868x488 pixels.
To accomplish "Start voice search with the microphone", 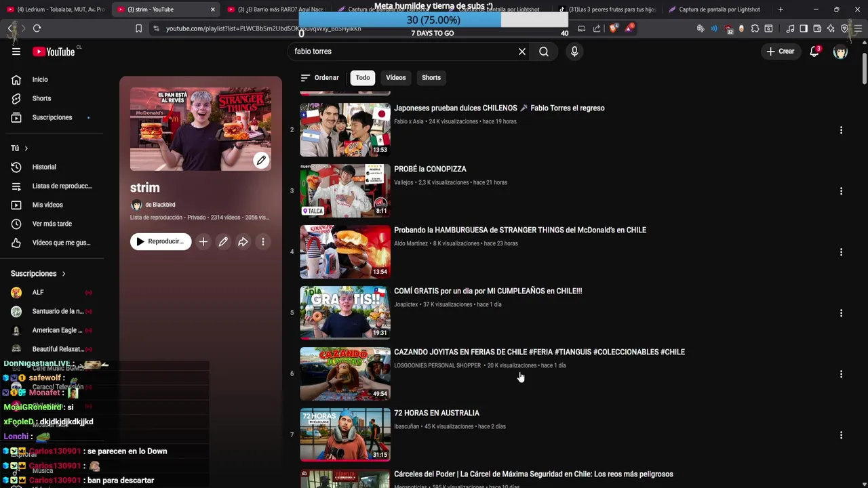I will click(574, 52).
